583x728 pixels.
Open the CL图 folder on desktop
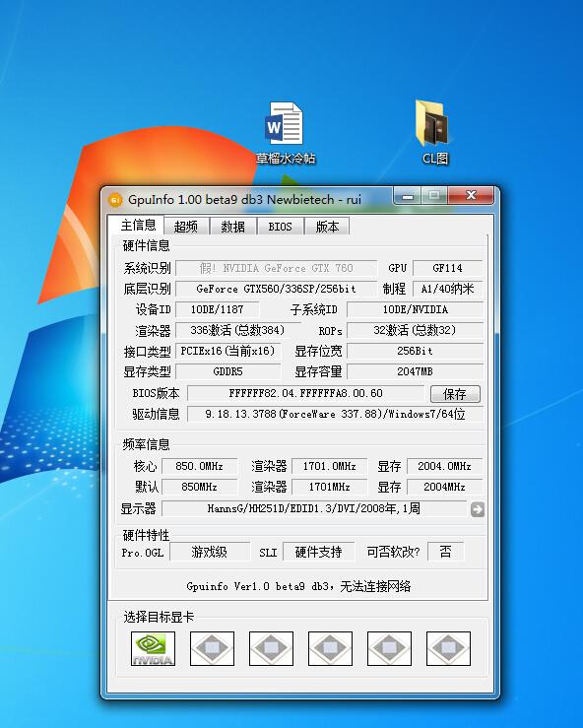coord(434,133)
